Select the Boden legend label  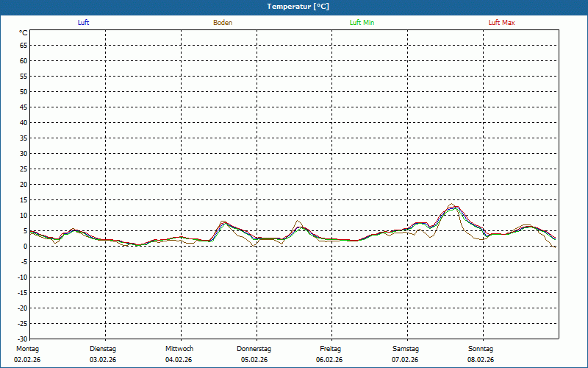(x=223, y=23)
